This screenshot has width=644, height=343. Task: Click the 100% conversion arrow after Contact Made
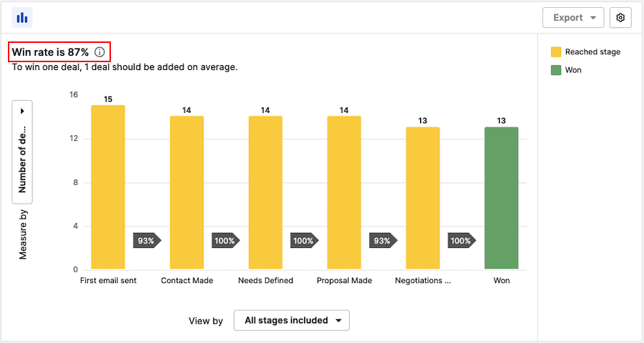point(226,241)
